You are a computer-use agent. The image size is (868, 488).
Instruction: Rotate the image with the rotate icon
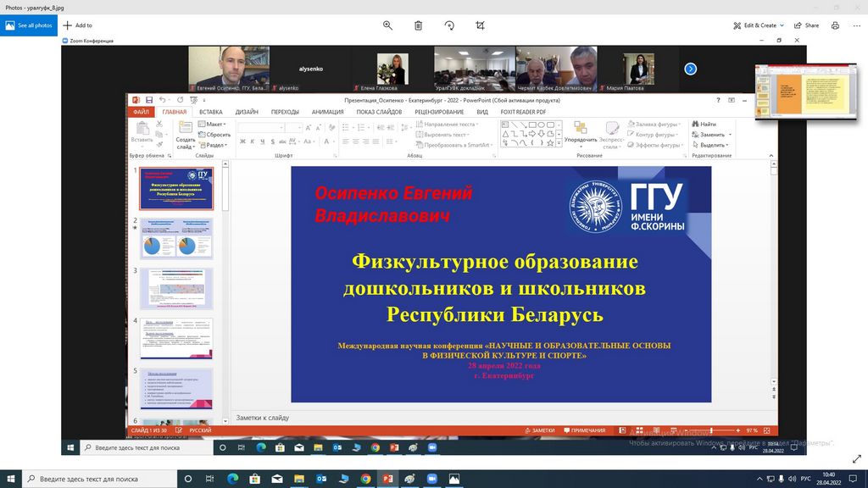coord(449,25)
